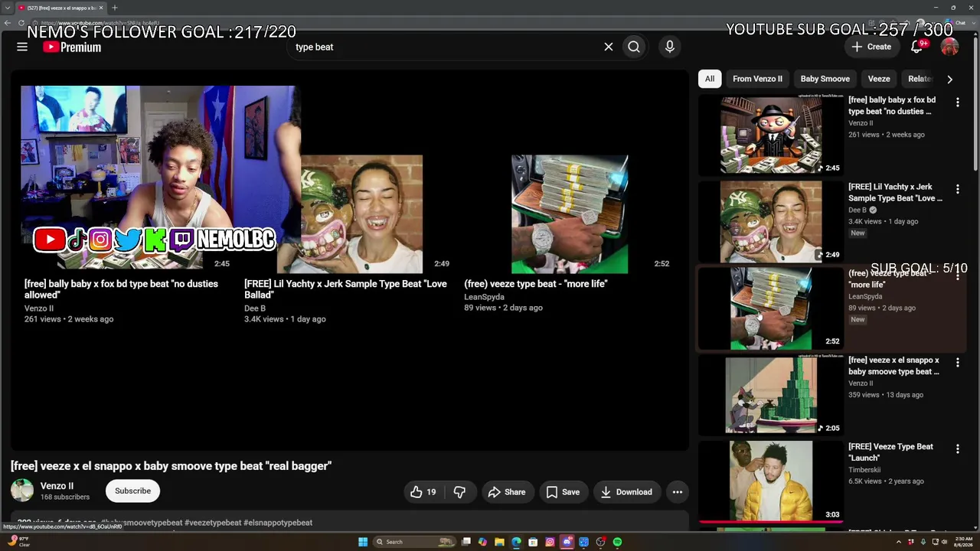Click end-screen 'more life' video thumbnail

point(570,214)
